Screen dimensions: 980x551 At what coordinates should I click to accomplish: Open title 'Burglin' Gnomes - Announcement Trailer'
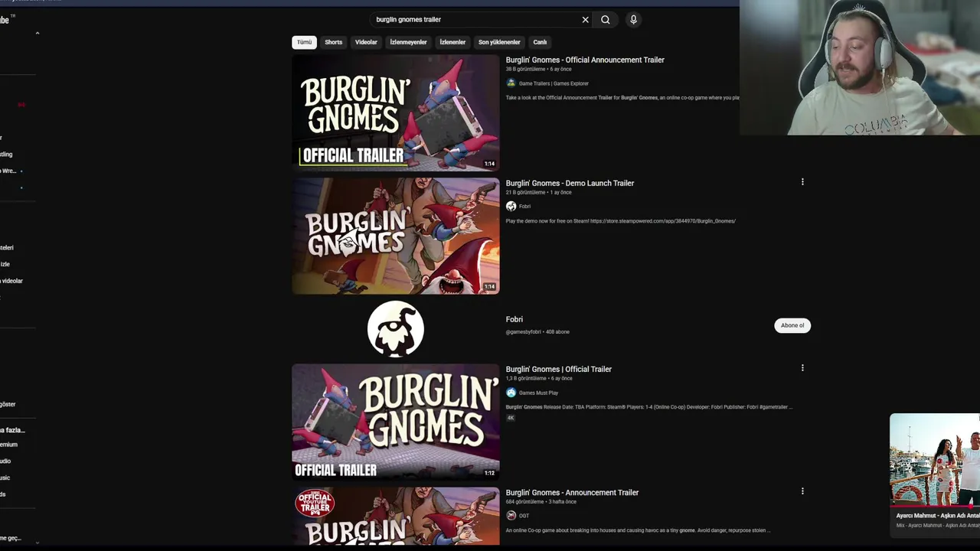[572, 493]
